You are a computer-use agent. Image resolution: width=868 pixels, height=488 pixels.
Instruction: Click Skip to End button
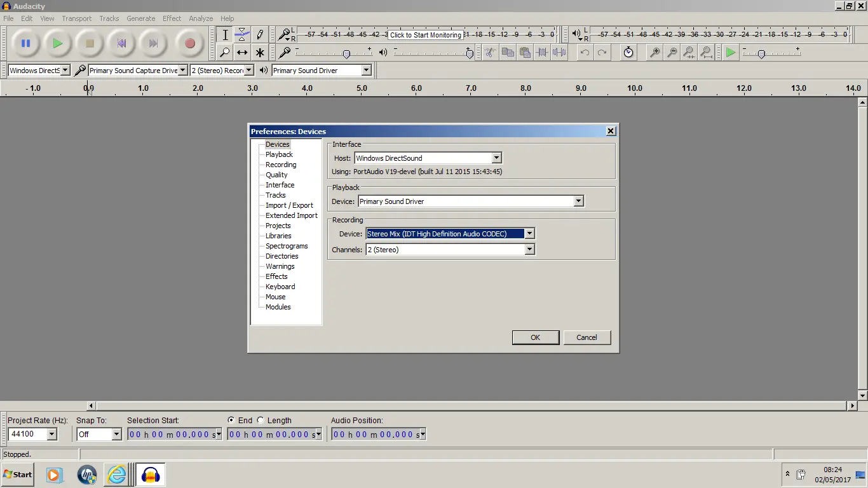(153, 43)
